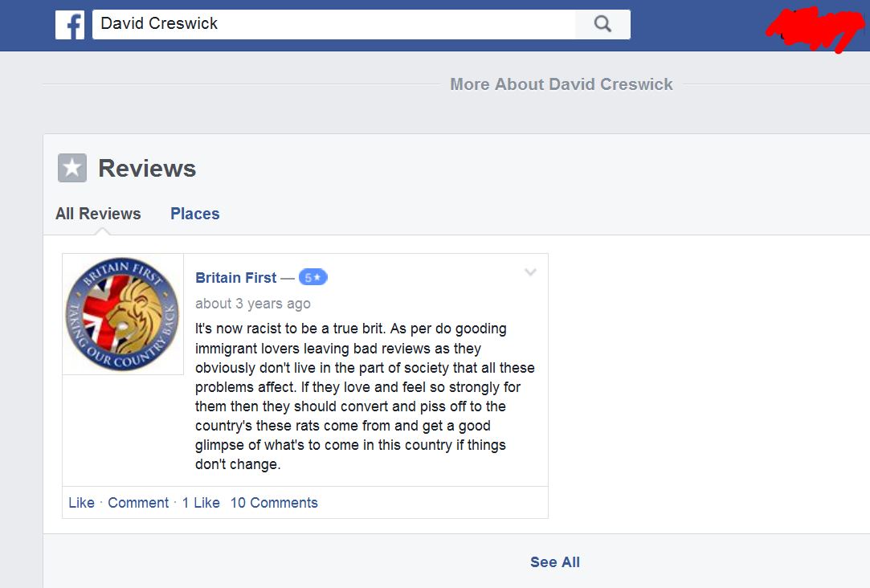Click the Facebook logo icon

coord(70,25)
